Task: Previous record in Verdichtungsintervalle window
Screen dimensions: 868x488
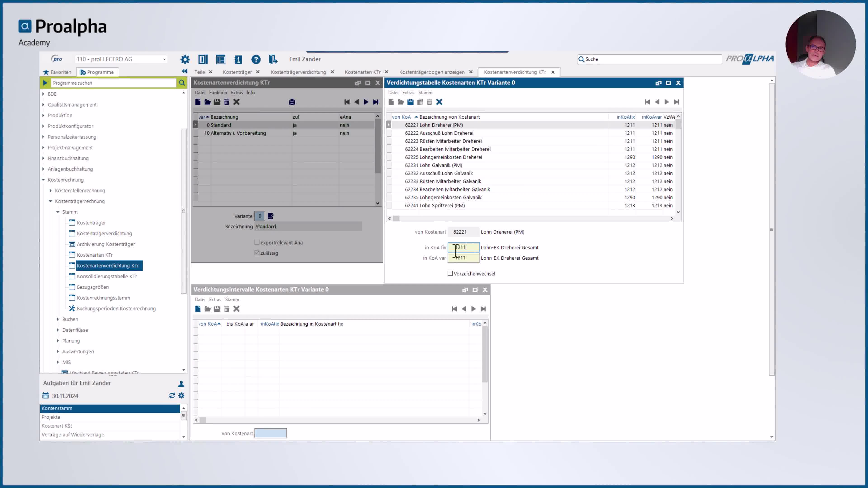Action: [464, 309]
